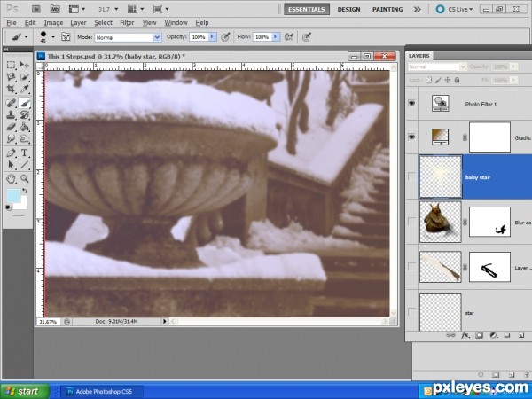Toggle lock position icon
532x399 pixels.
[448, 80]
